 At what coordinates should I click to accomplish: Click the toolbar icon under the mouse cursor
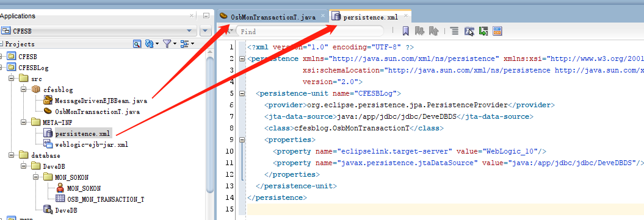pos(469,30)
